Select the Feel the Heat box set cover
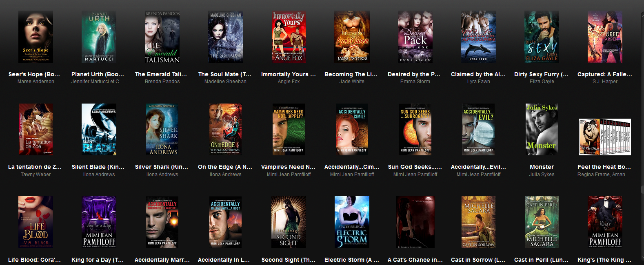The image size is (644, 265). (605, 137)
